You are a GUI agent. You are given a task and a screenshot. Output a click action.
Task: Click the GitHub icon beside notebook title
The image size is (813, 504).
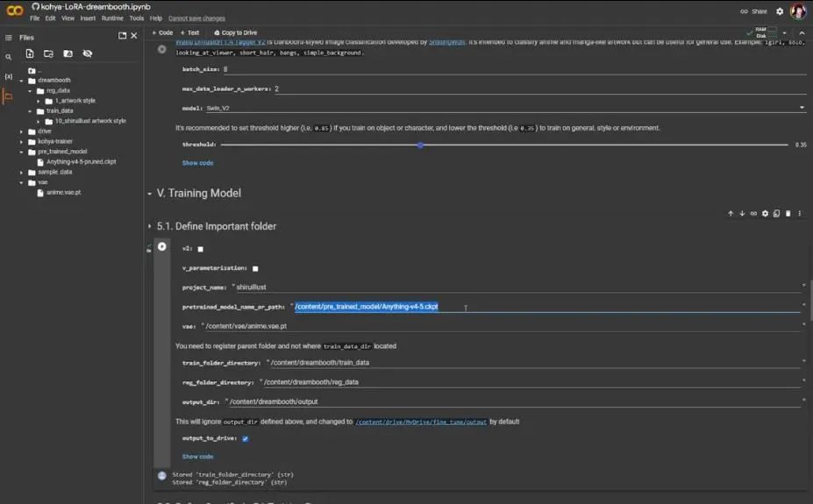(35, 6)
